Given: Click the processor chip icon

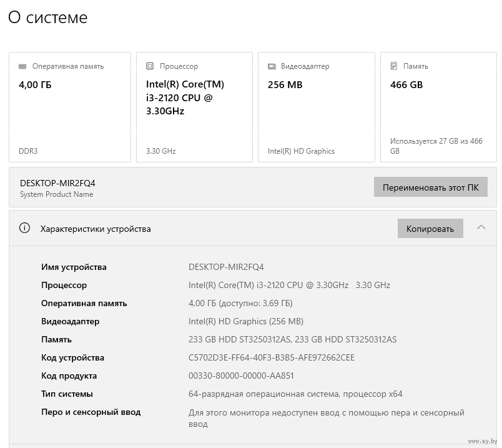Looking at the screenshot, I should tap(150, 66).
